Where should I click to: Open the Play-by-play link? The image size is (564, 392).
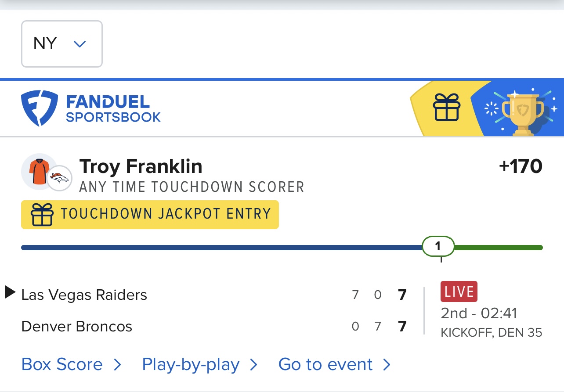click(x=191, y=365)
